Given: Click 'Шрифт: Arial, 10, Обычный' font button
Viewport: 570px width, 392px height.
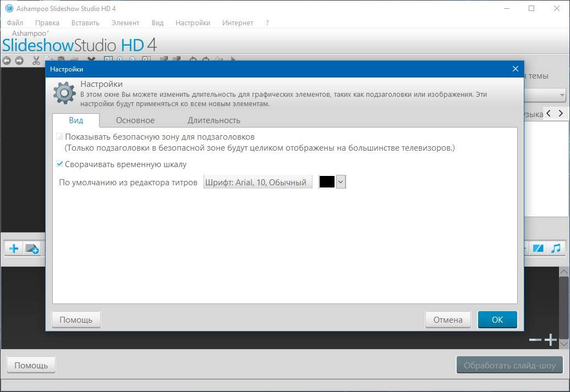Looking at the screenshot, I should pos(257,182).
